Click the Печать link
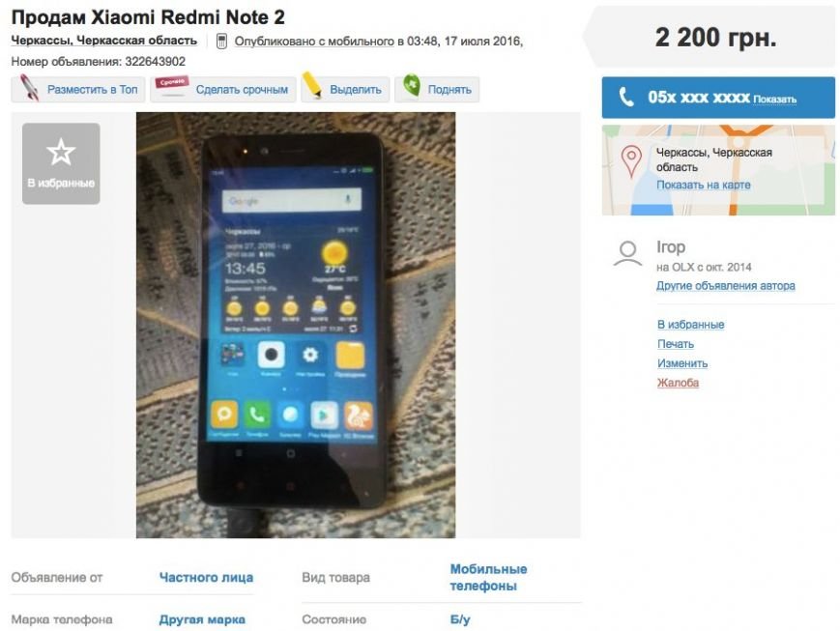The width and height of the screenshot is (840, 631). (x=676, y=344)
